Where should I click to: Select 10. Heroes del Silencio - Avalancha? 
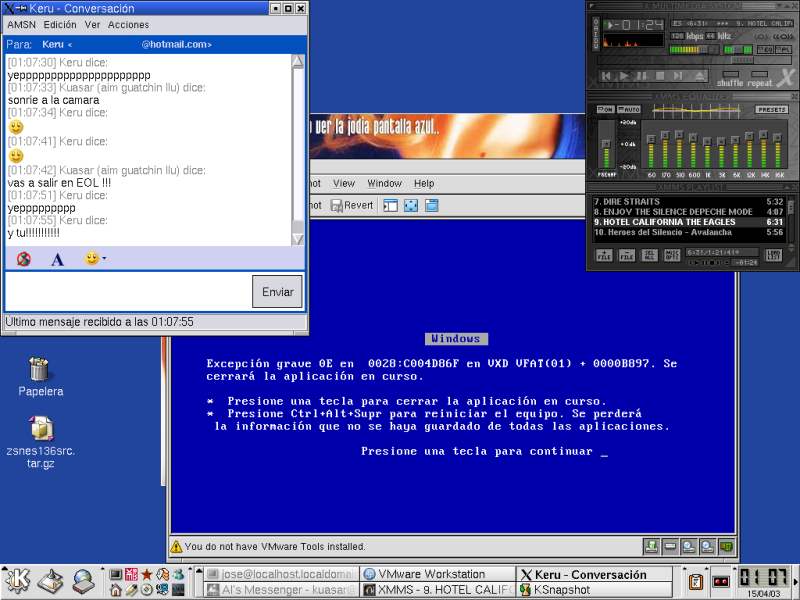[x=688, y=232]
